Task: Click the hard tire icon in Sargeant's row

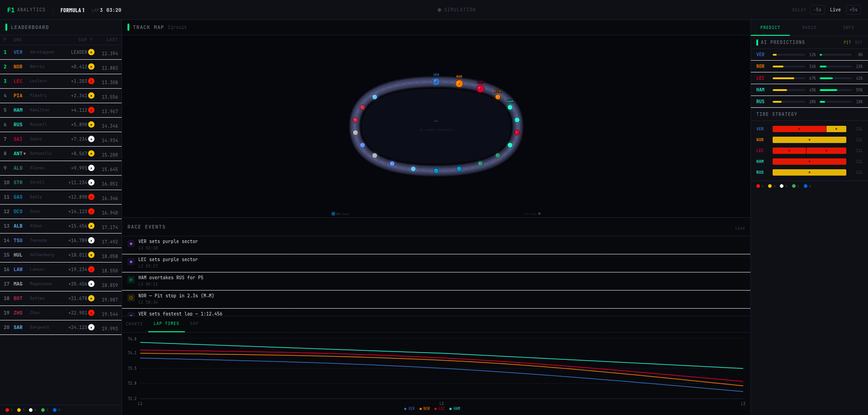Action: 91,327
